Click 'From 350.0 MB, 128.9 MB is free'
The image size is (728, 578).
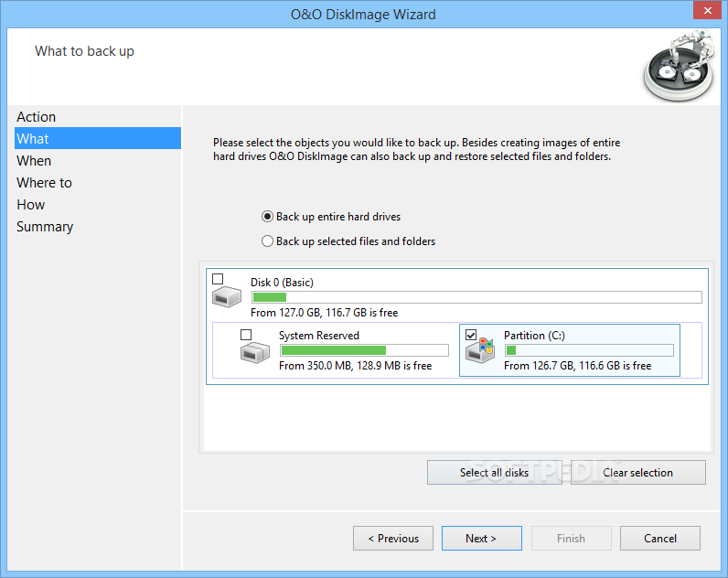point(355,366)
